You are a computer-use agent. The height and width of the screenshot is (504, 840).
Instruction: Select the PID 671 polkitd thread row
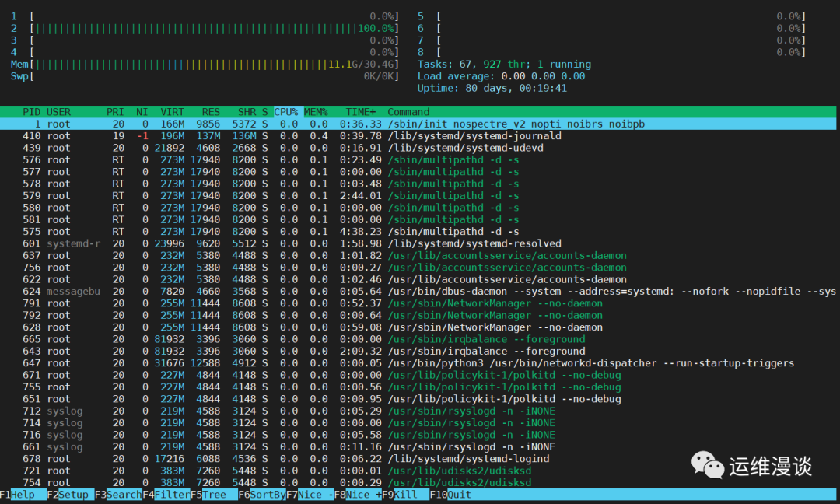tap(418, 375)
